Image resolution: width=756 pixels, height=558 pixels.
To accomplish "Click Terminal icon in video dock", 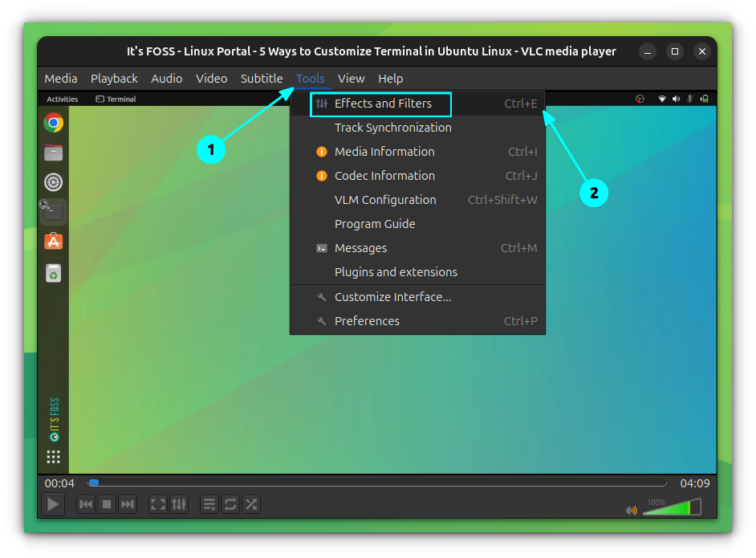I will 54,212.
